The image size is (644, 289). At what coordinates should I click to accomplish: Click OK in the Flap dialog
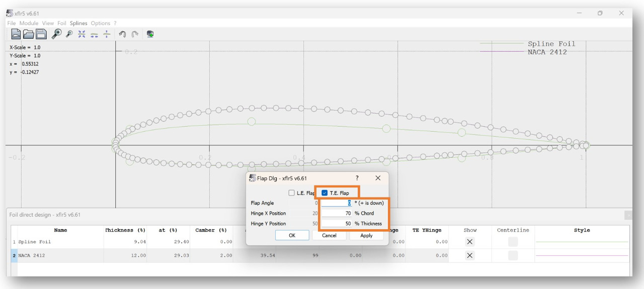[x=292, y=235]
